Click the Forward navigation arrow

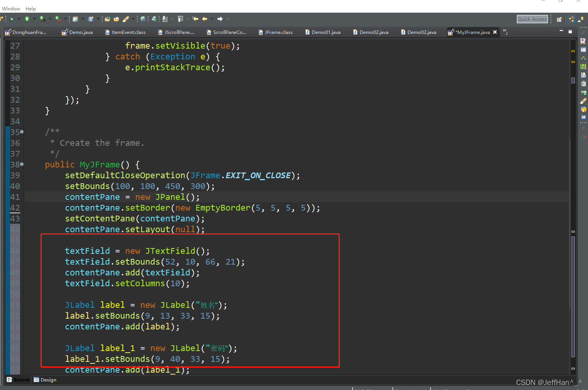click(220, 19)
